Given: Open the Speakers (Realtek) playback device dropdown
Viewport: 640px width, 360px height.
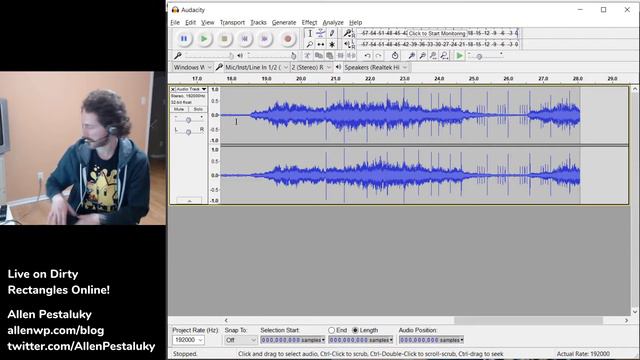Looking at the screenshot, I should (376, 67).
